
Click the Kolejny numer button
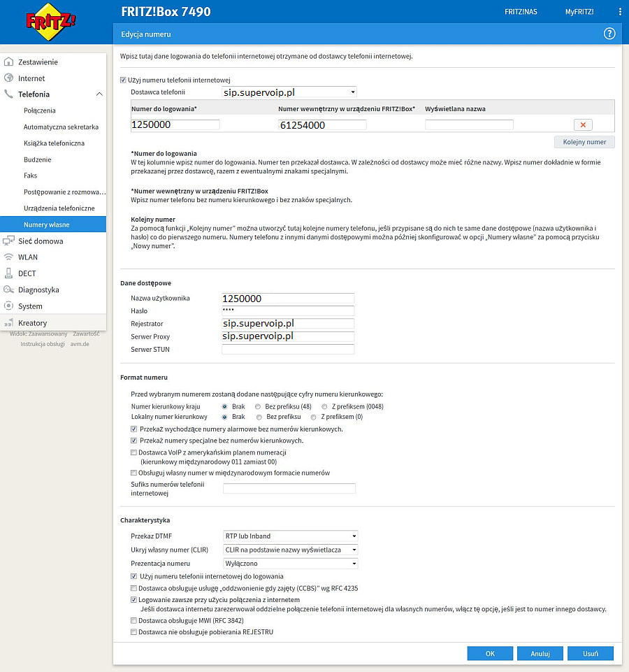click(x=584, y=142)
